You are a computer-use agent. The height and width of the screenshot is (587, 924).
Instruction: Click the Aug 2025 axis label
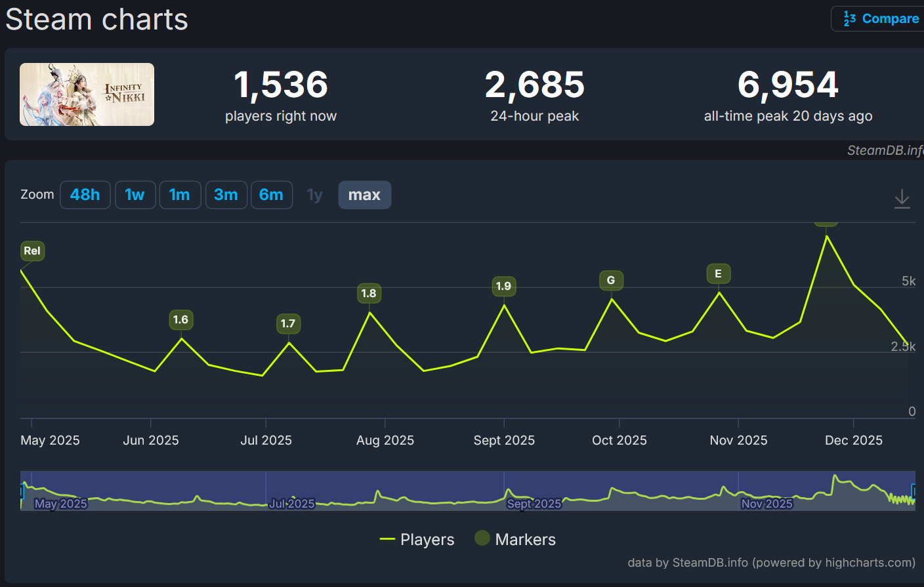[385, 440]
